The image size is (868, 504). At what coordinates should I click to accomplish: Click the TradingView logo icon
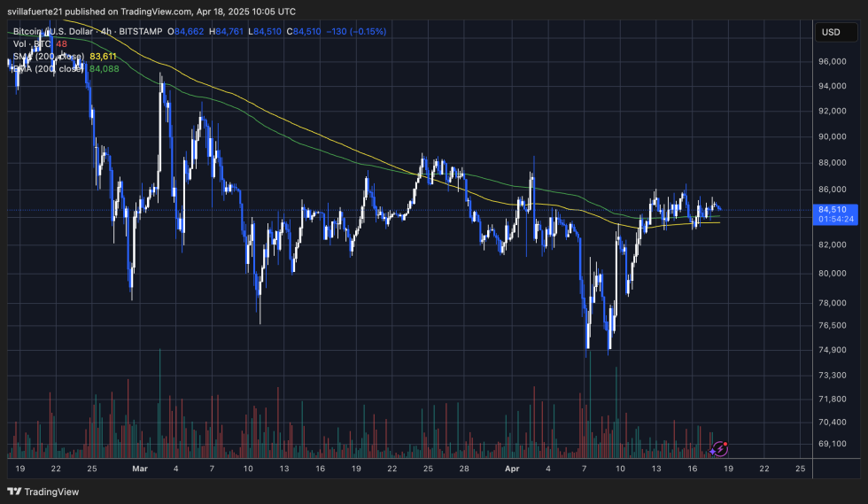pyautogui.click(x=15, y=492)
